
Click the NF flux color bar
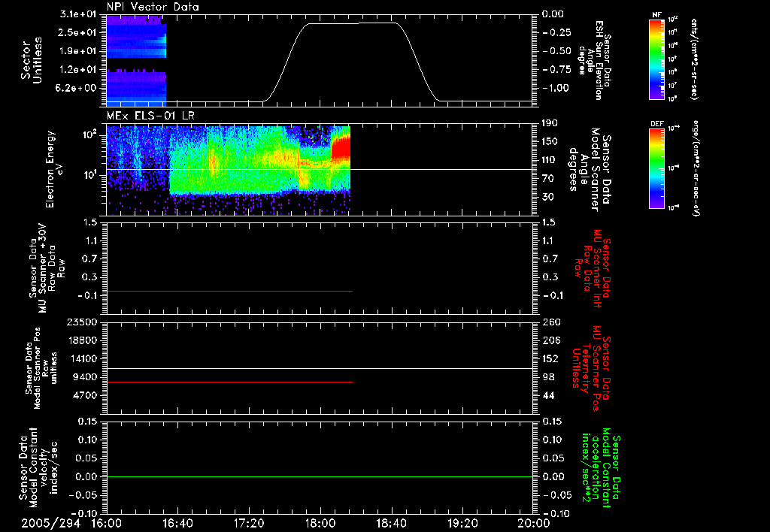(656, 59)
